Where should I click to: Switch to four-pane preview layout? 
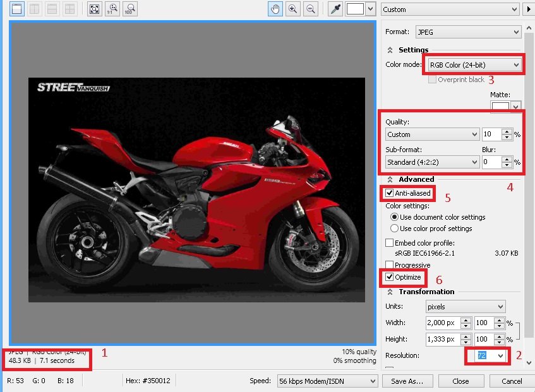coord(70,9)
